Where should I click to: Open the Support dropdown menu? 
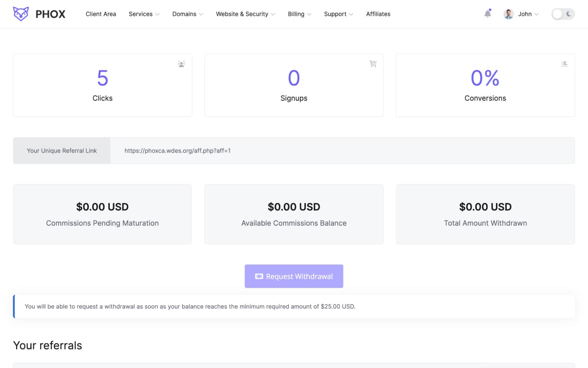click(x=339, y=14)
